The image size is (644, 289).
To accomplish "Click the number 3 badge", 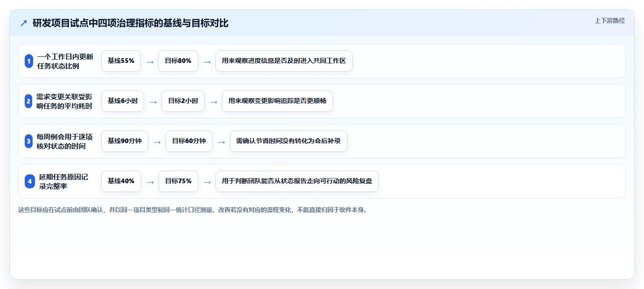I will [x=29, y=141].
